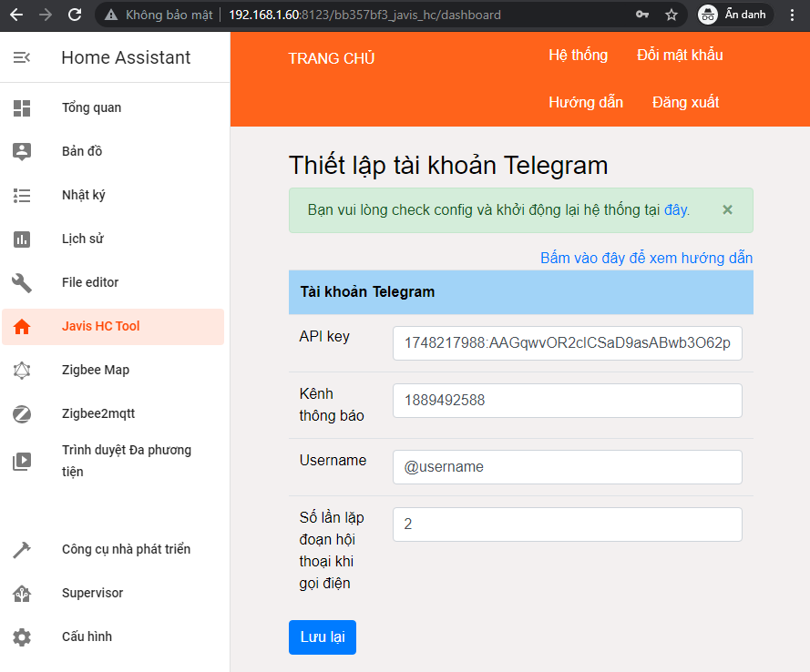This screenshot has width=810, height=672.
Task: Click the Cấu hình gear icon
Action: 22,637
